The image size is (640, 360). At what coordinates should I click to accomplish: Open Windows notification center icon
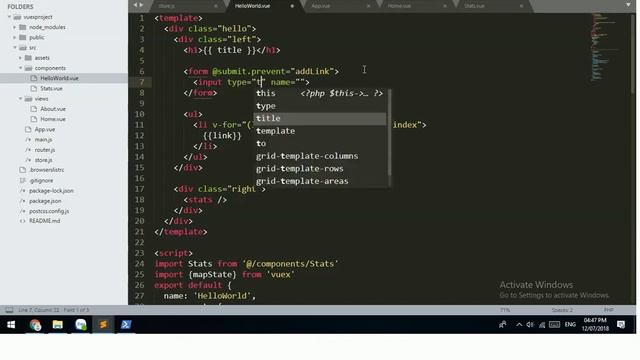[x=621, y=325]
